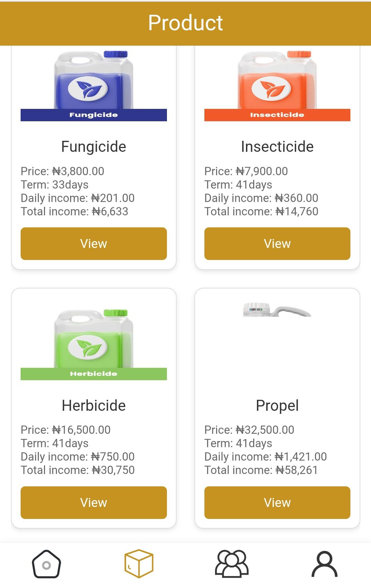Click View button under Fungicide
The width and height of the screenshot is (371, 588).
point(93,244)
